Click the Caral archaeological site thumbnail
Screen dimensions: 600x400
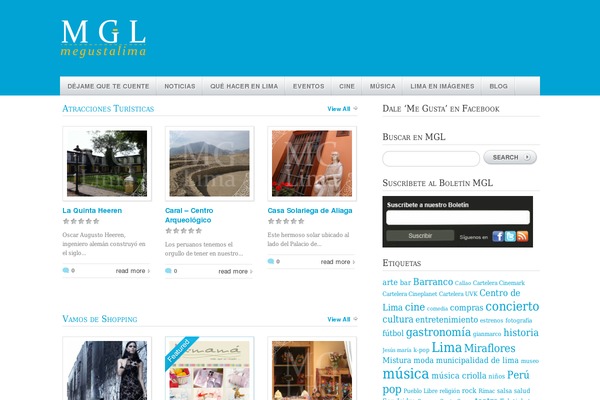point(210,163)
